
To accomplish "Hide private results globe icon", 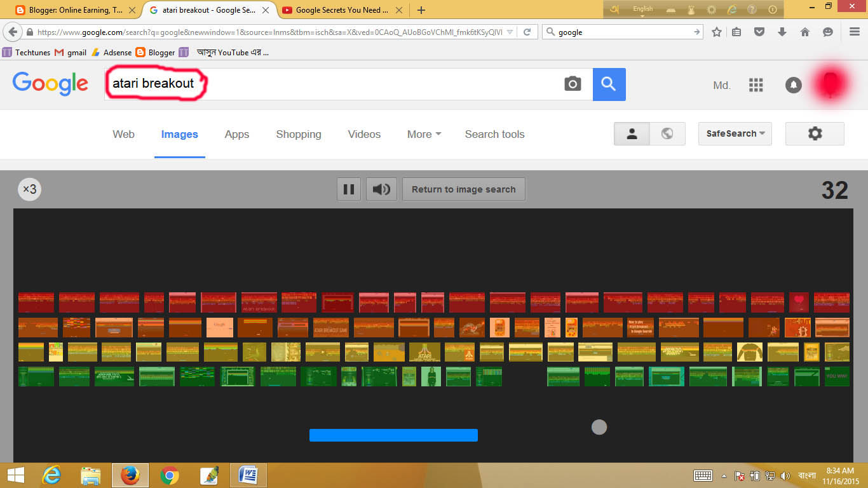I will (x=667, y=133).
